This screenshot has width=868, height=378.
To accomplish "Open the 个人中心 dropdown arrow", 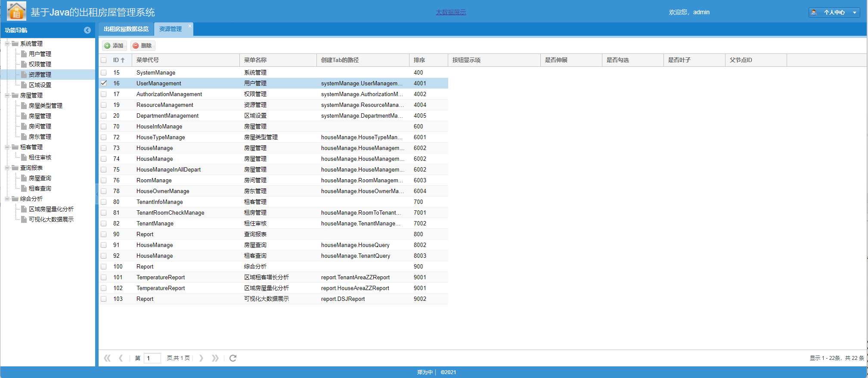I will pos(855,12).
